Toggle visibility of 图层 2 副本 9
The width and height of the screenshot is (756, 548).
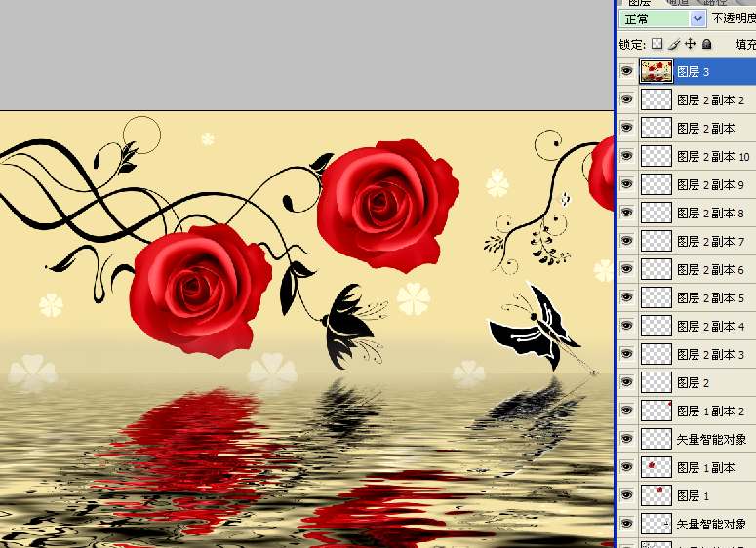[626, 184]
